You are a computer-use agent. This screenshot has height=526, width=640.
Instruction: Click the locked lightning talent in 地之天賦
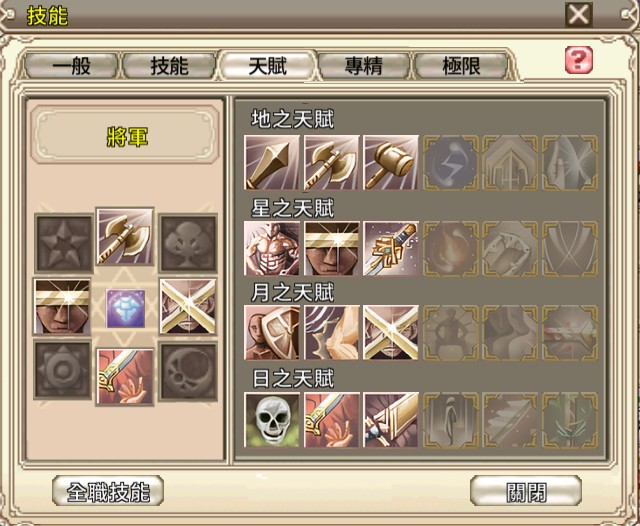(451, 163)
